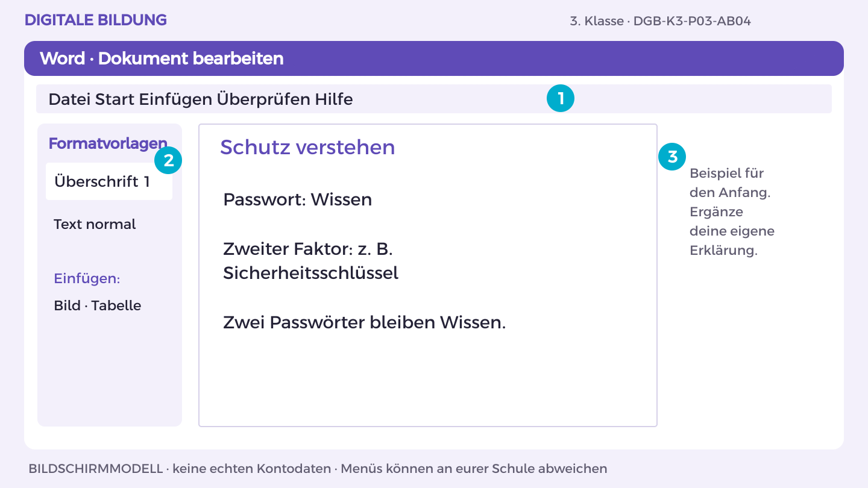Choose Tabelle in the sidebar insert options
This screenshot has height=488, width=868.
pyautogui.click(x=116, y=305)
